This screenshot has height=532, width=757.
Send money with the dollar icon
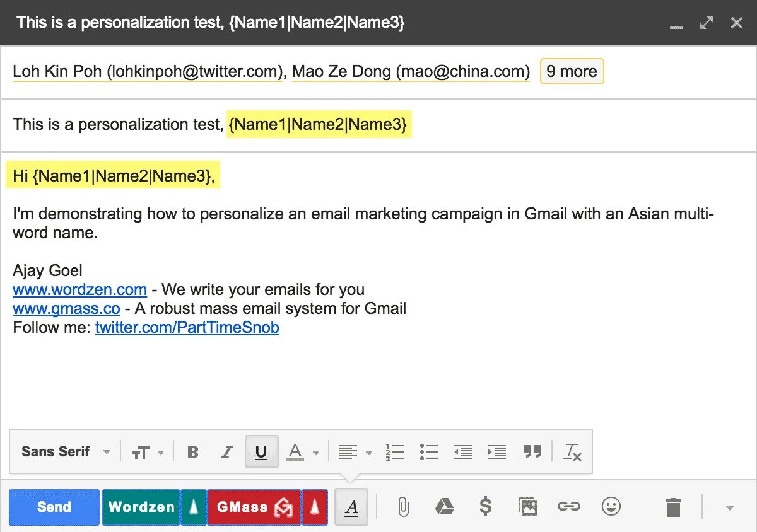point(486,506)
